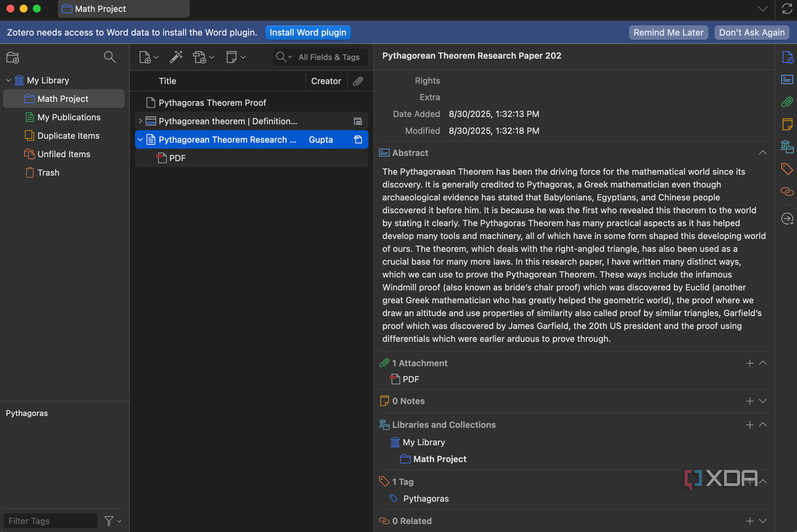Viewport: 797px width, 532px height.
Task: Click My Library under Libraries and Collections
Action: [x=417, y=442]
